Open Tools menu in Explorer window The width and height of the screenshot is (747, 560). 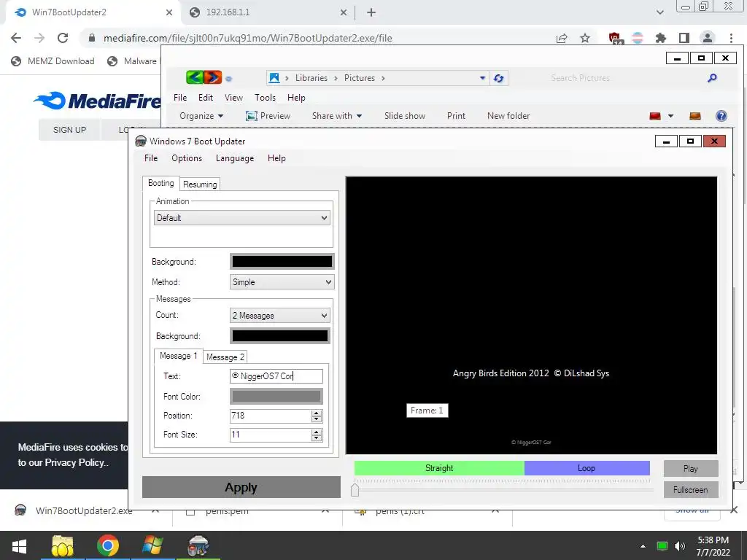coord(265,98)
